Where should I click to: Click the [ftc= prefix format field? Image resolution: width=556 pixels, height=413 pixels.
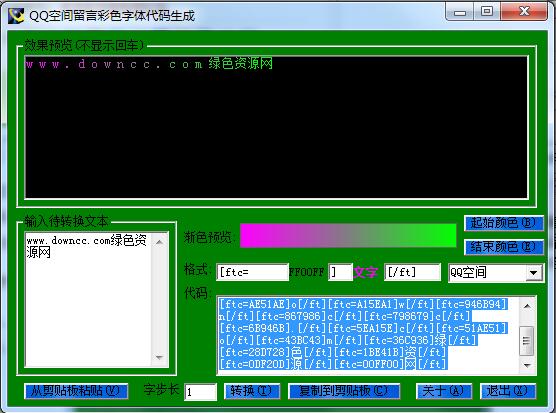tap(252, 272)
